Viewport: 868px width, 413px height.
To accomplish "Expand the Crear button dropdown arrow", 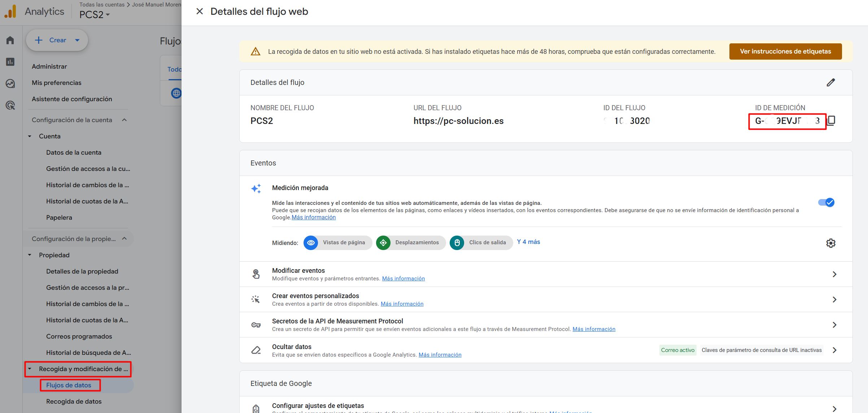I will click(x=77, y=40).
